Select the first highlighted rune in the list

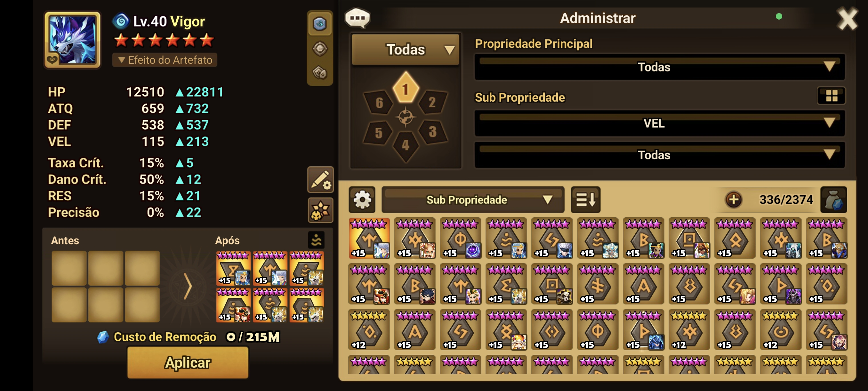[x=369, y=238]
